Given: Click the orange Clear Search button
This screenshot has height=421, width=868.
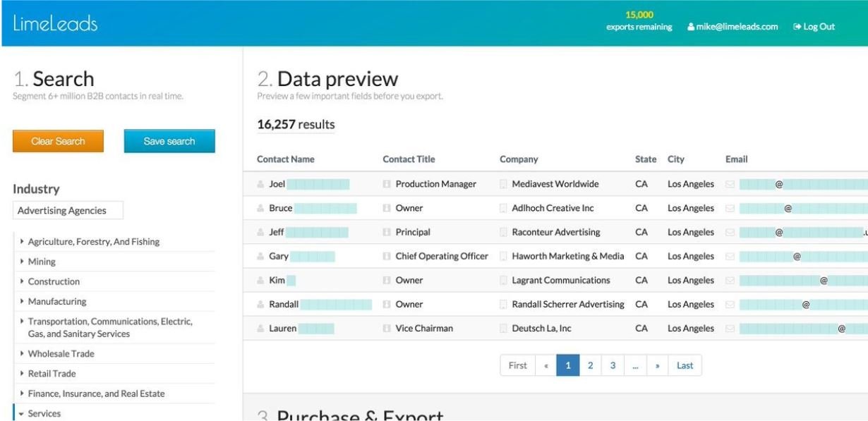Looking at the screenshot, I should 58,141.
